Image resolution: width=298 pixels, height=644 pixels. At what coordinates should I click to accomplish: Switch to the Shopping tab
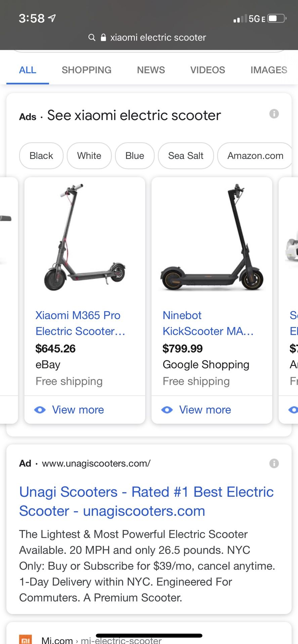point(86,70)
